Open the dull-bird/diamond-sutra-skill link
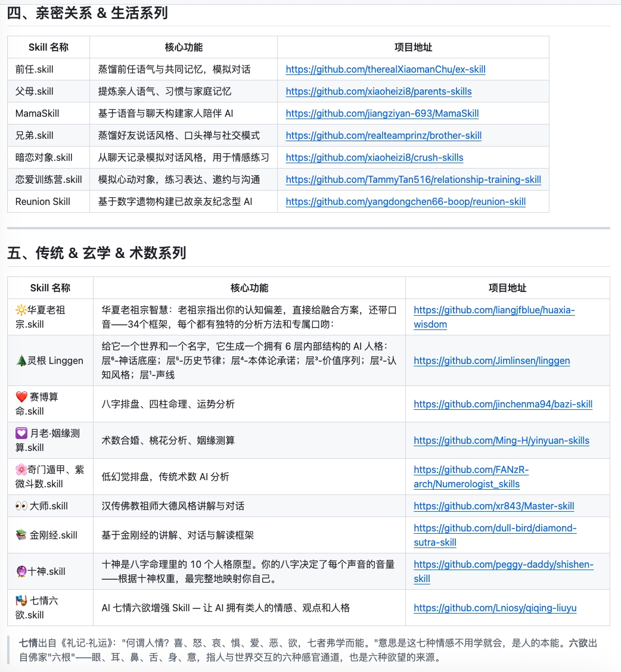Viewport: 621px width, 672px height. tap(495, 535)
